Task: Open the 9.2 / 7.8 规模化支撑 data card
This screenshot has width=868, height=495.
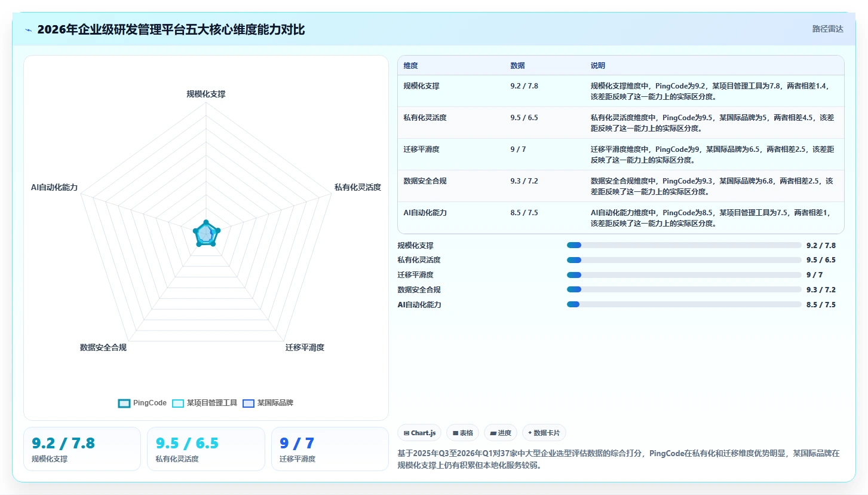Action: pyautogui.click(x=82, y=449)
